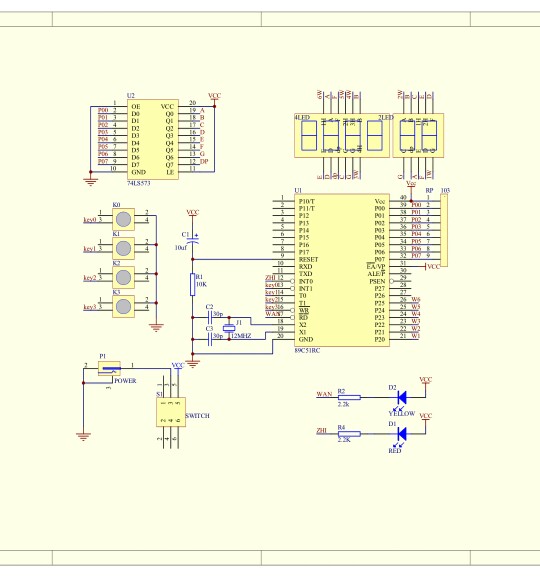Select the yellow LED diode D2
540x576 pixels.
tap(402, 397)
